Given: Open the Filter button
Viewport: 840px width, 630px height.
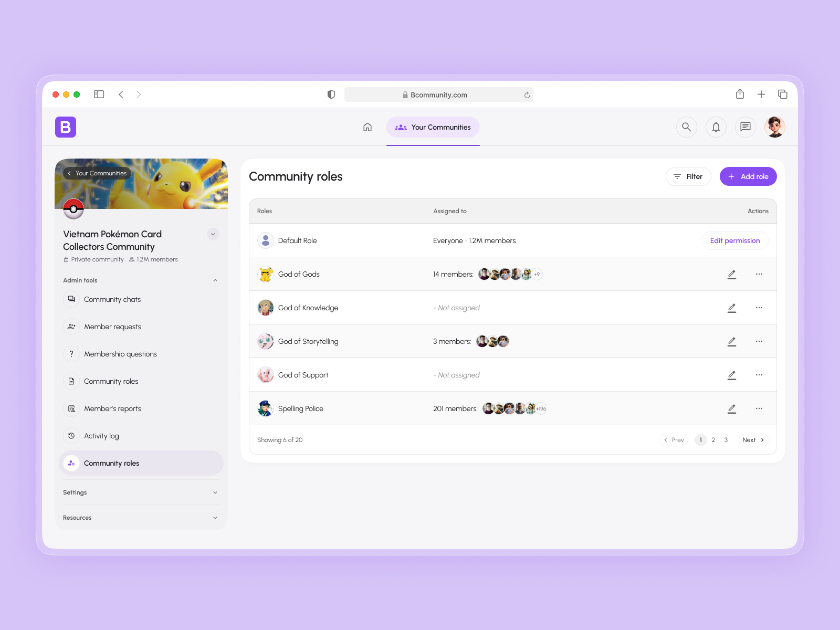Looking at the screenshot, I should coord(688,176).
